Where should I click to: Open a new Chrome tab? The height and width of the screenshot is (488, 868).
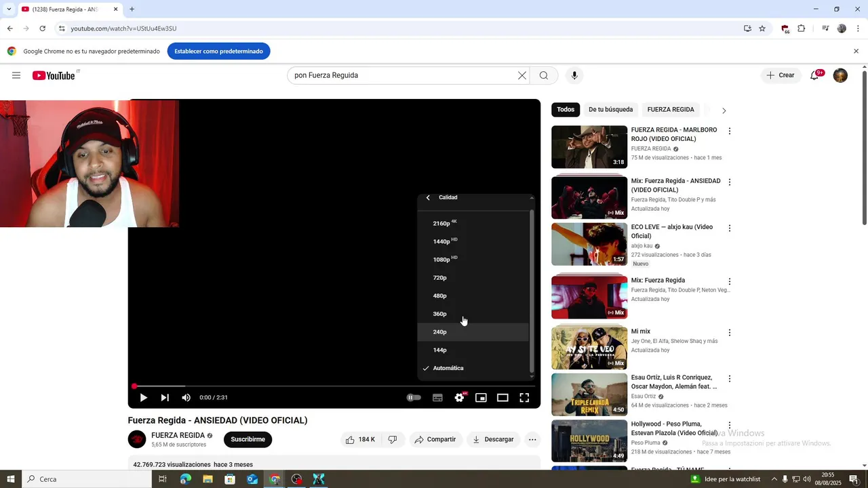[x=132, y=9]
